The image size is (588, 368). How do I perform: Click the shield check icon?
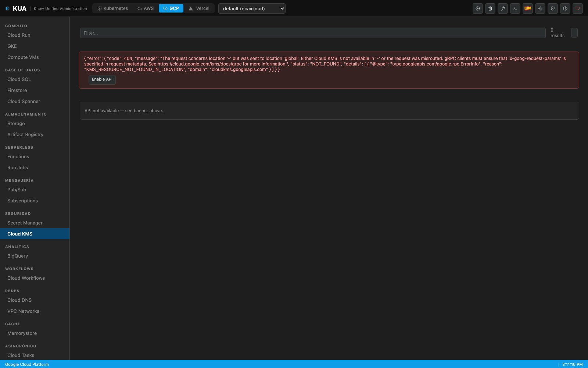(553, 8)
